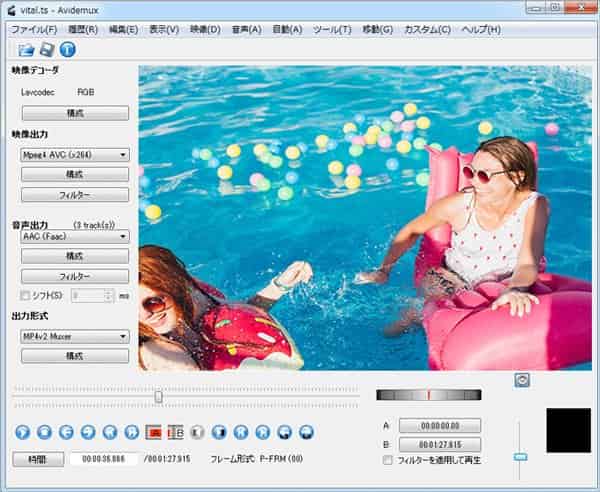Jump forward one minute

point(306,432)
